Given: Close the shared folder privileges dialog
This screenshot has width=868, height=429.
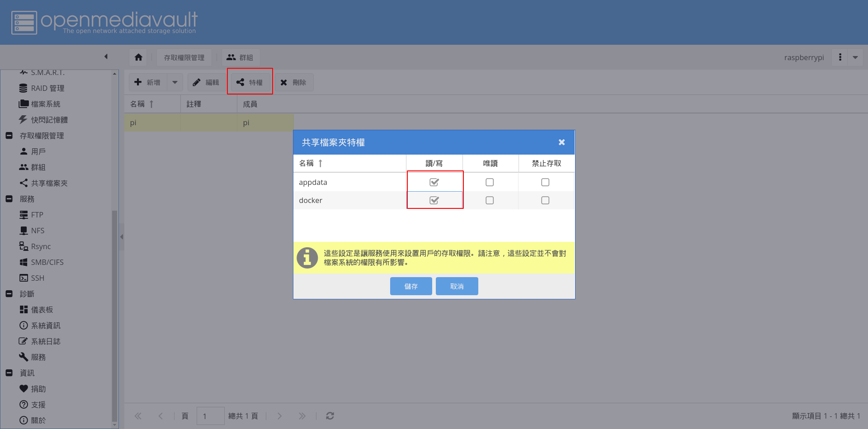Looking at the screenshot, I should click(x=561, y=142).
